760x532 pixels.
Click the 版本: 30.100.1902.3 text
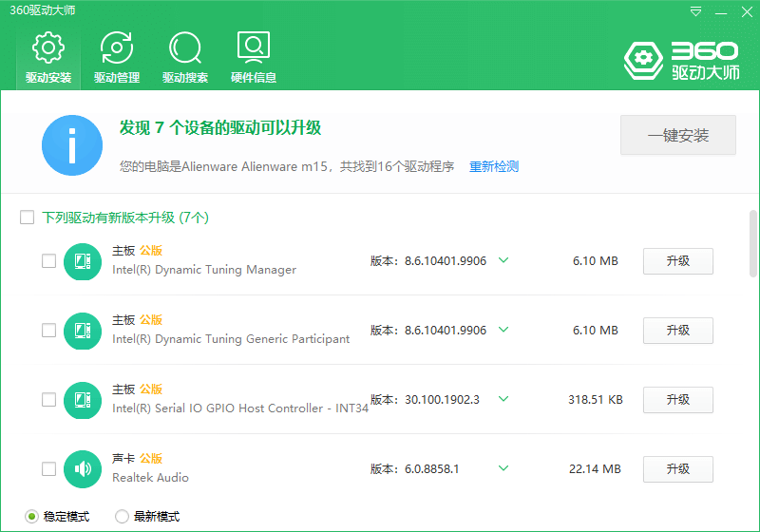click(x=425, y=400)
